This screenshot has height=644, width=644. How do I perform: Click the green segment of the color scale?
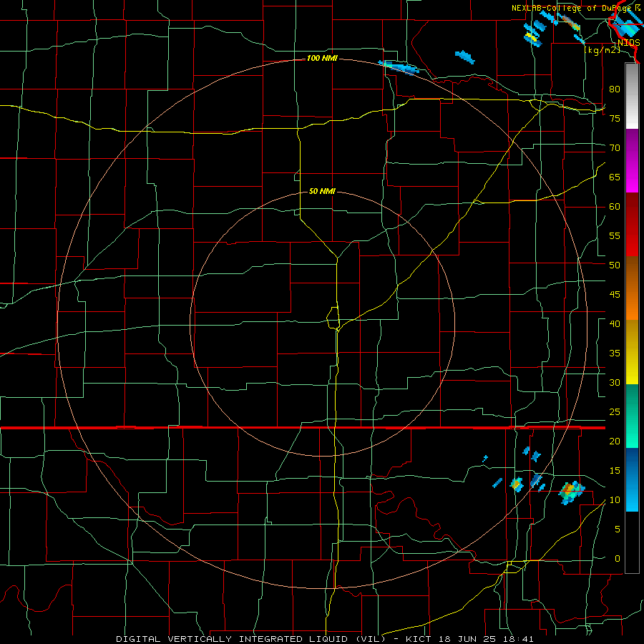point(632,416)
